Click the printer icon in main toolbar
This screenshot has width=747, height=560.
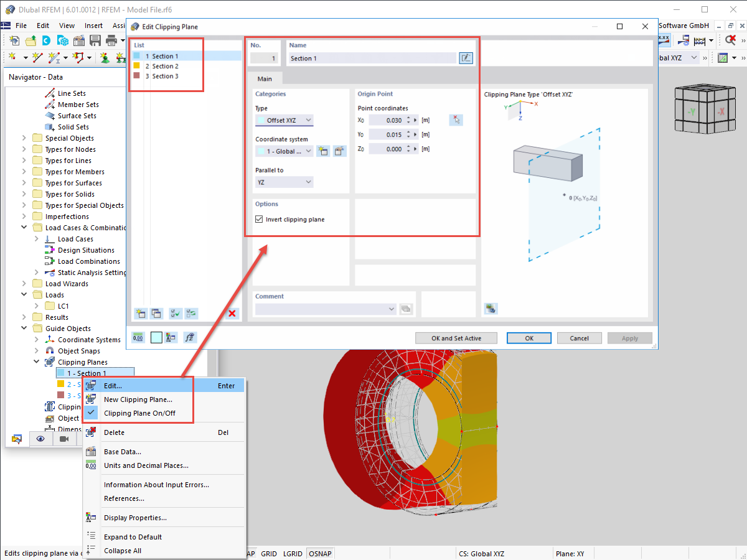pos(111,40)
